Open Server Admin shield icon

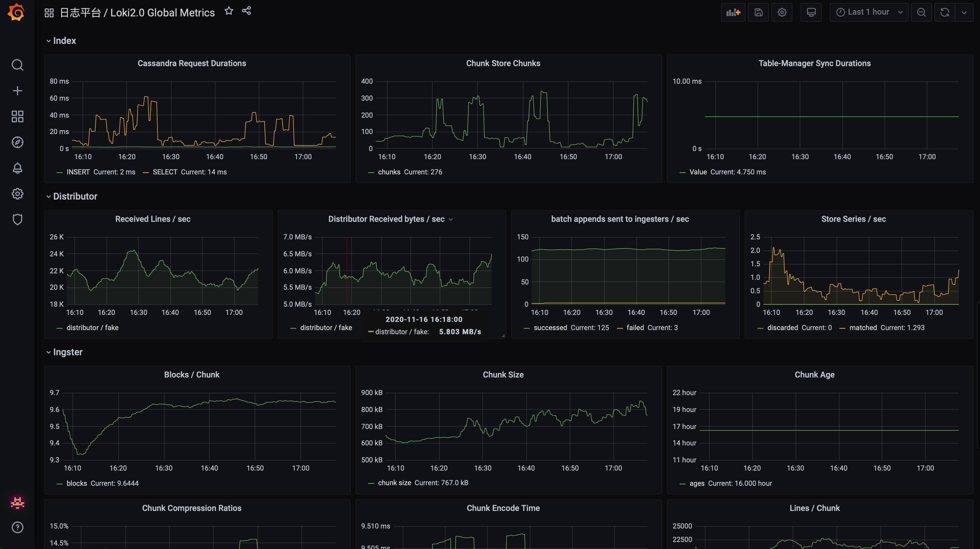(x=17, y=219)
